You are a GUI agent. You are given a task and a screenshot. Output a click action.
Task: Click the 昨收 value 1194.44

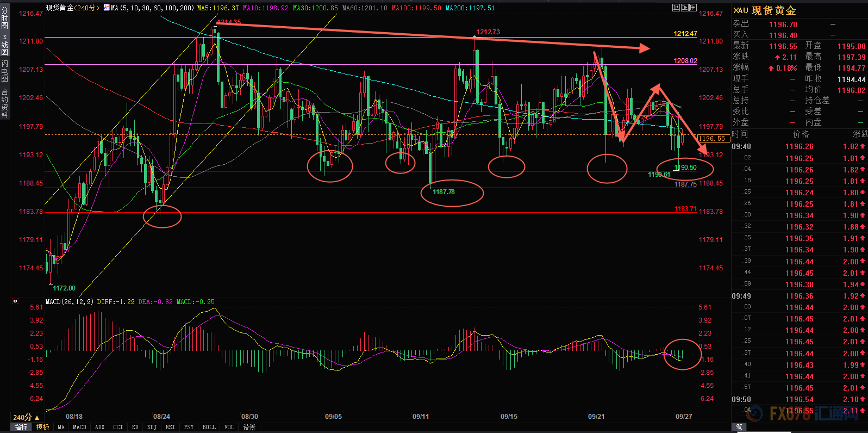point(852,79)
